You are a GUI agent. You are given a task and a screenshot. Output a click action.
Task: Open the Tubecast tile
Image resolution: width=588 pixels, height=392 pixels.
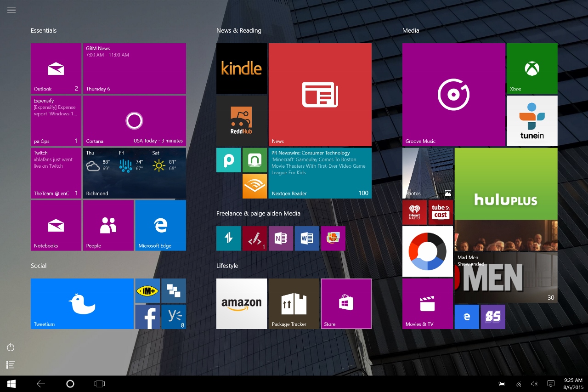[441, 212]
